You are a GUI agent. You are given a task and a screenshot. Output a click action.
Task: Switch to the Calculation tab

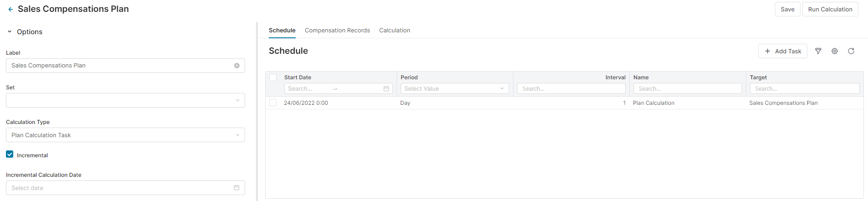[394, 31]
